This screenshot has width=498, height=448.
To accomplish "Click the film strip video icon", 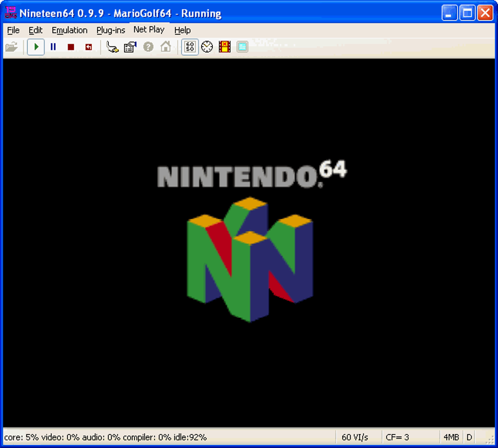I will 225,47.
